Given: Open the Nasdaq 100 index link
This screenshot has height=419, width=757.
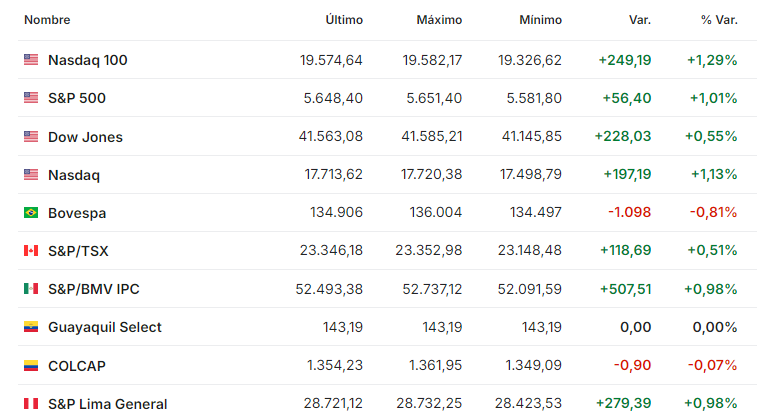Looking at the screenshot, I should point(87,60).
